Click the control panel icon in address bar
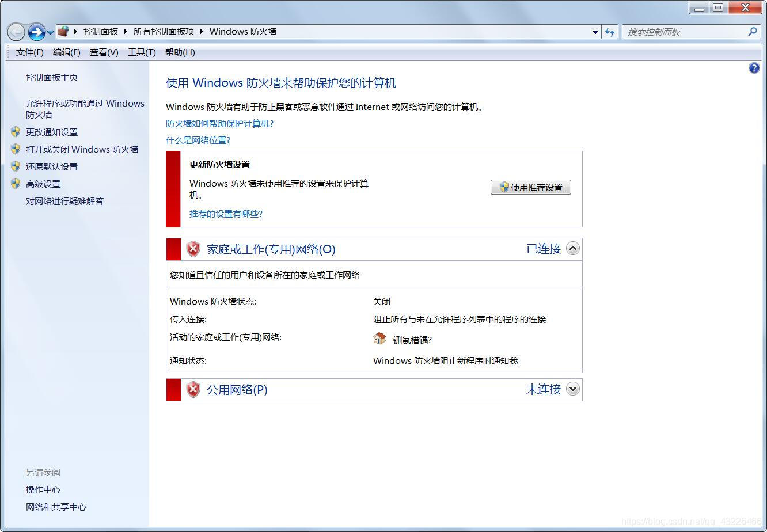 click(x=63, y=31)
